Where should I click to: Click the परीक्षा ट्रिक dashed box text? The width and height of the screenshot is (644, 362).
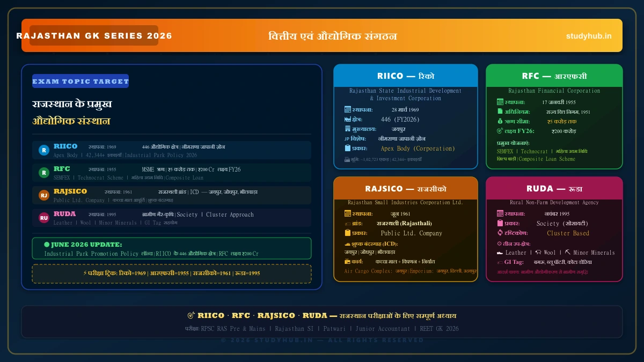[x=172, y=273]
